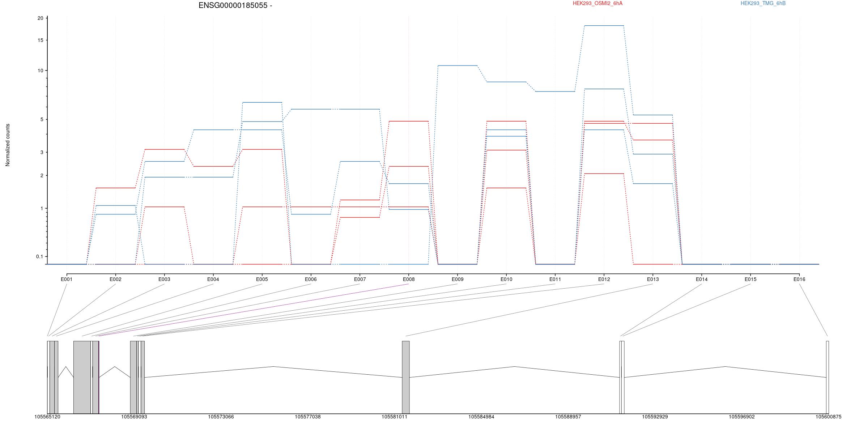Click y-axis tick value 3

point(42,152)
